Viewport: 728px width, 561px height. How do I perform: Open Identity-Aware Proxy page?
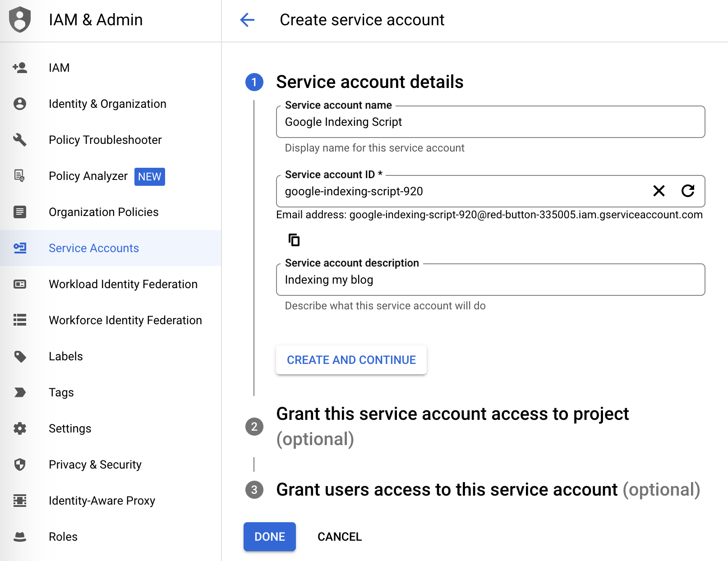tap(111, 501)
